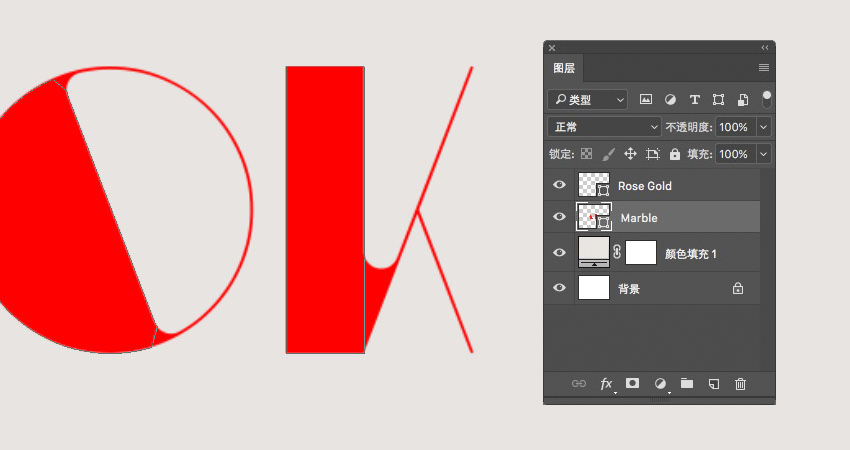Collapse panel with double-arrow icon
Screen dimensions: 850x450
coord(765,48)
